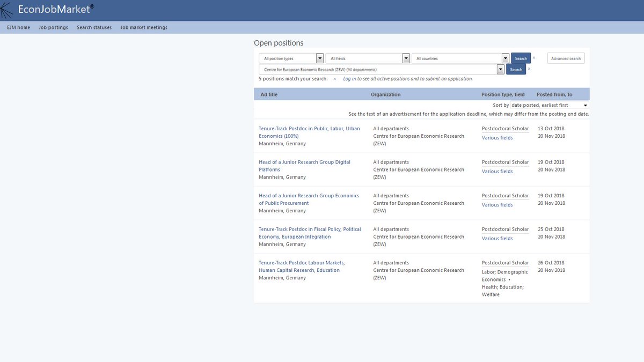
Task: Click Position type, field column header
Action: [503, 94]
